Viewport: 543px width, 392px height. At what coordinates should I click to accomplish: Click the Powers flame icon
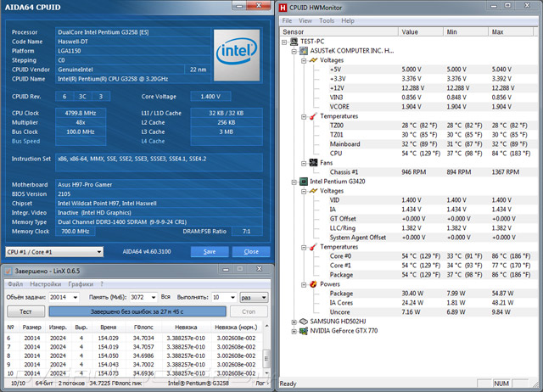coord(313,284)
